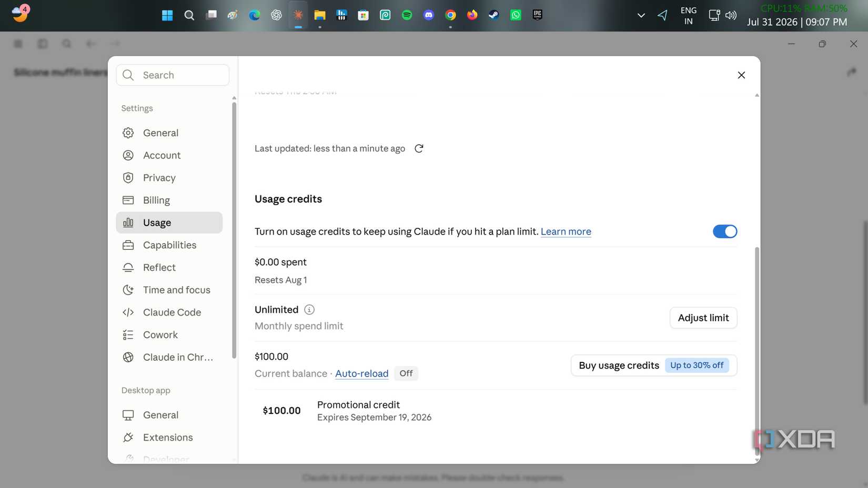868x488 pixels.
Task: Open File Explorer from the taskbar
Action: 320,15
